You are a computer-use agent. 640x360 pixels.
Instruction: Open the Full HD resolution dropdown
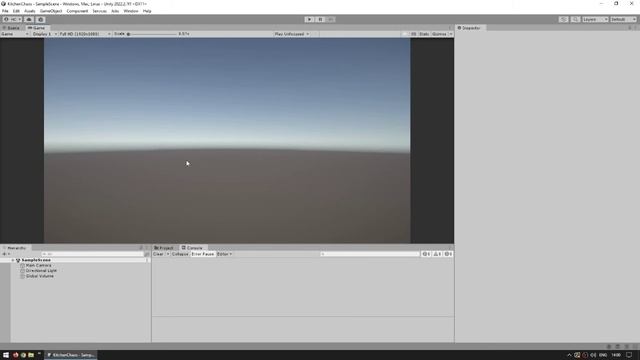[85, 34]
